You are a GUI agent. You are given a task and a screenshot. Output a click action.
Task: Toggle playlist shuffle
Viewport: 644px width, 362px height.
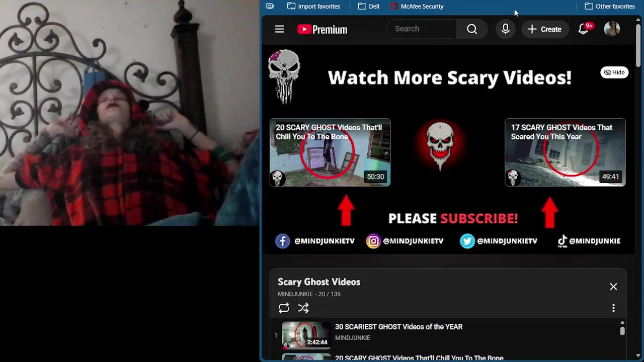[303, 308]
